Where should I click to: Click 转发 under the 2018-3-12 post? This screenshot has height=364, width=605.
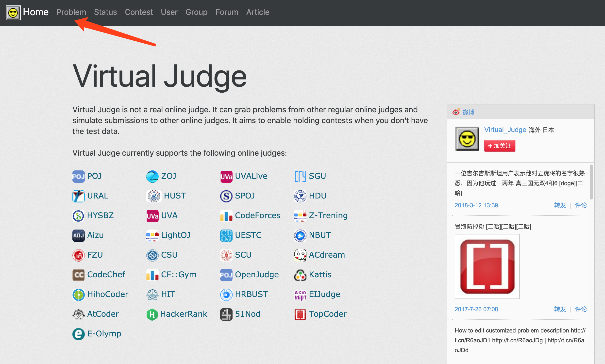tap(560, 205)
